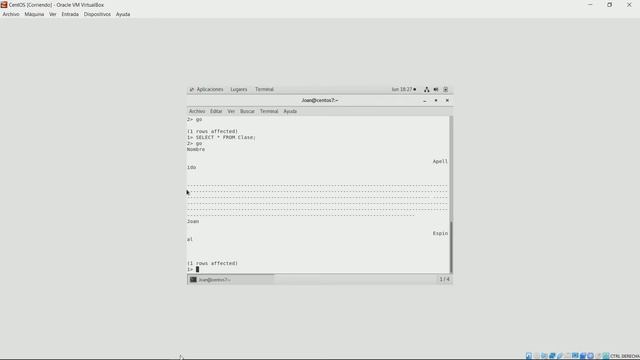Viewport: 640px width, 360px height.
Task: Minimize the VirtualBox window
Action: tap(590, 5)
